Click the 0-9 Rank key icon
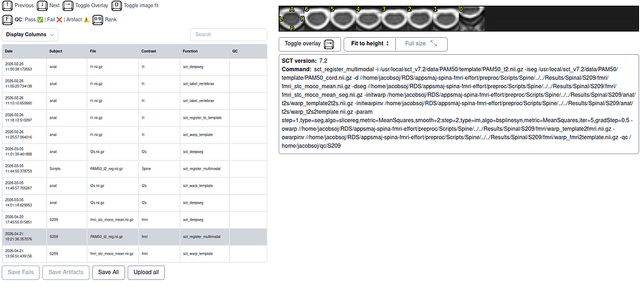Viewport: 644px width, 290px height. pos(97,20)
